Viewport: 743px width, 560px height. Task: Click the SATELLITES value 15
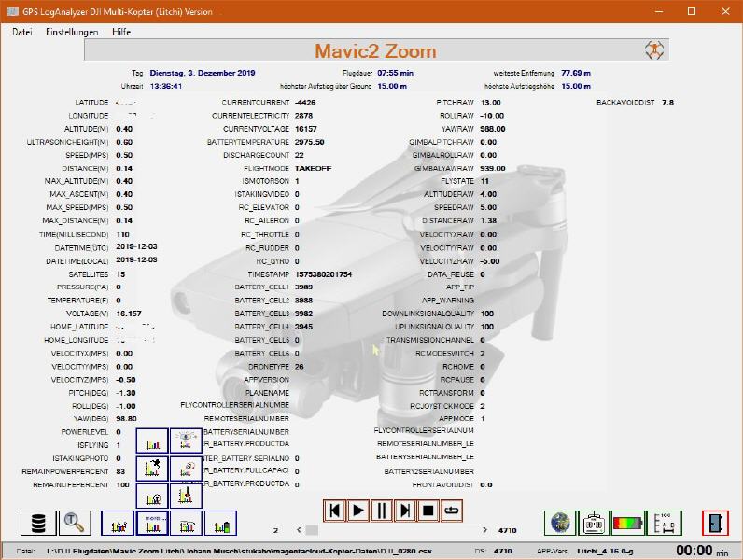[120, 274]
